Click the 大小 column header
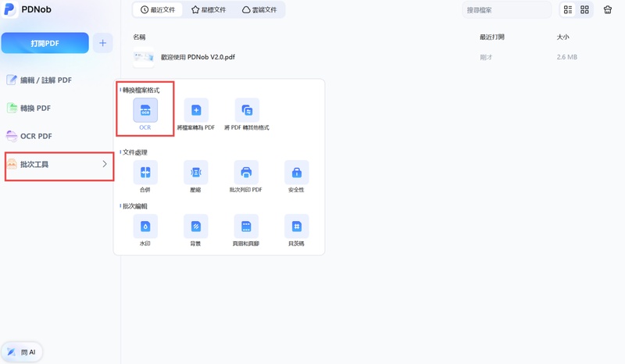This screenshot has width=625, height=364. pos(562,37)
